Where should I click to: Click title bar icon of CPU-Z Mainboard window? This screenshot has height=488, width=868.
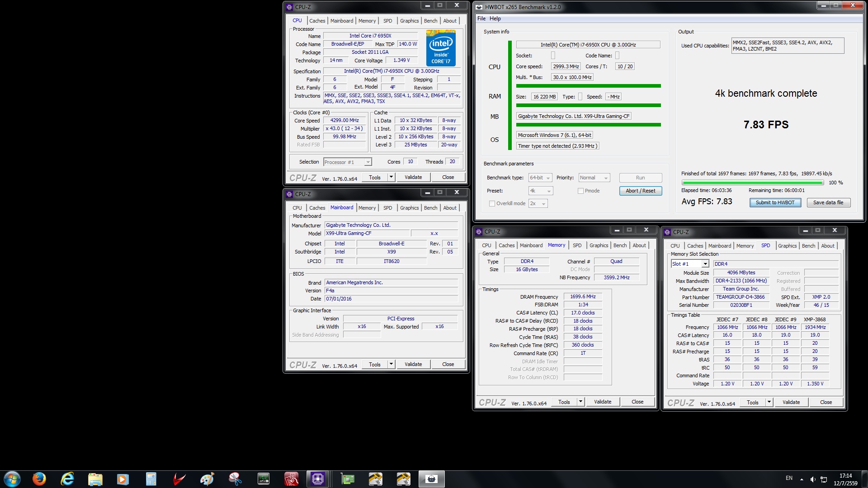(x=289, y=194)
